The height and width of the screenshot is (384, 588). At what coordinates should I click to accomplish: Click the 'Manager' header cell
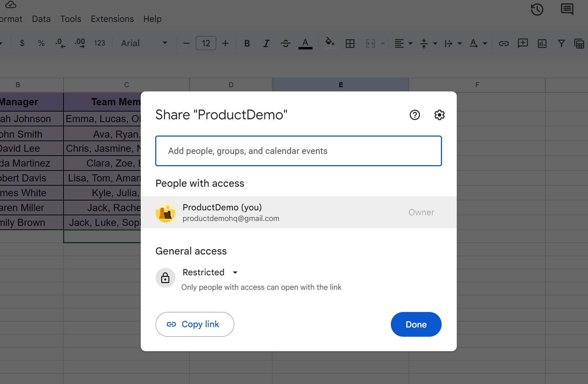[x=31, y=102]
